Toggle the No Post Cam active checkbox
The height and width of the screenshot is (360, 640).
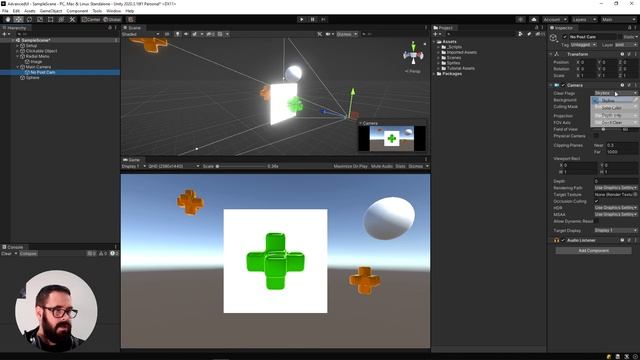(x=565, y=37)
